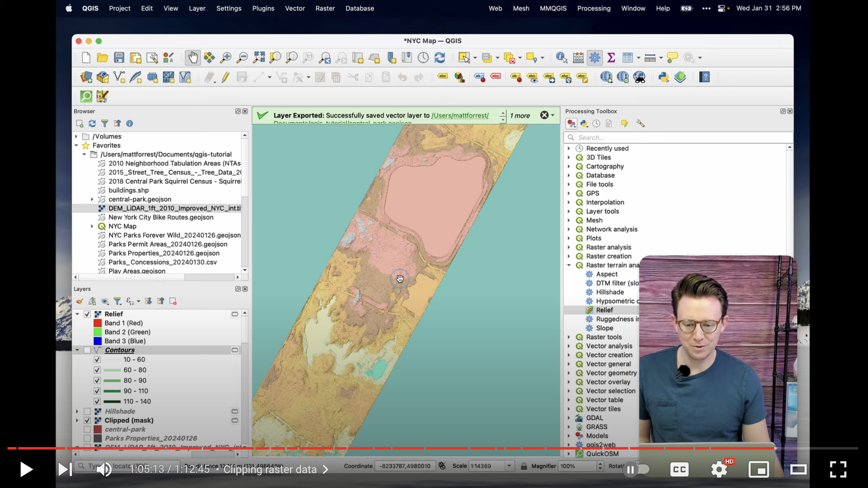Collapse the Raster terrain analysis group
Screen dimensions: 868x488
point(569,265)
